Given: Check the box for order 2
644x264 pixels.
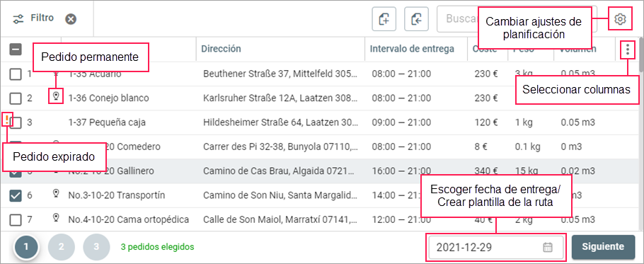Looking at the screenshot, I should click(15, 98).
